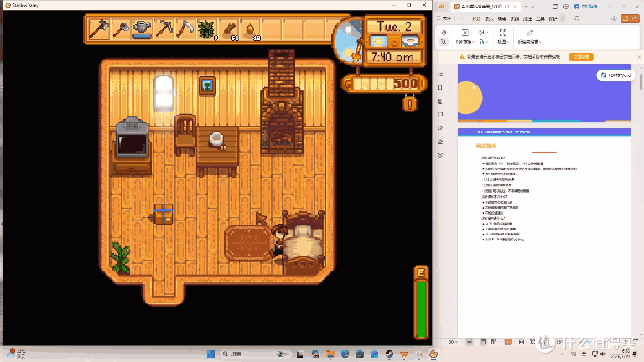Choose the selection tool below the hand

point(444,42)
